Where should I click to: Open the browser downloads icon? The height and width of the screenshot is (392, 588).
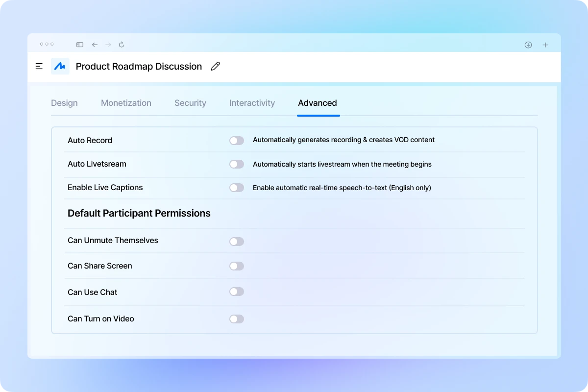coord(528,45)
